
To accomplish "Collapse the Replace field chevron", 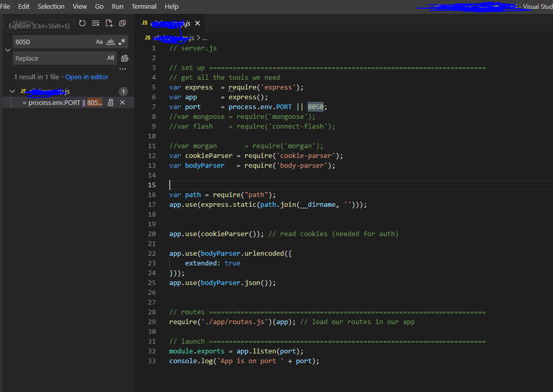I will tap(7, 50).
